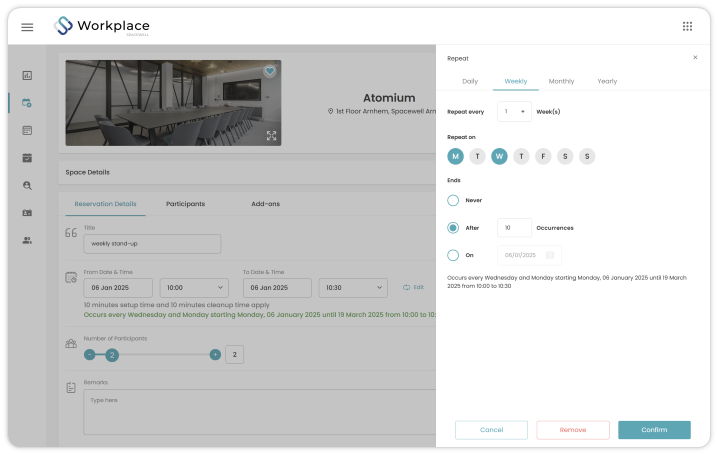
Task: Click the Edit recurrence link
Action: [x=413, y=287]
